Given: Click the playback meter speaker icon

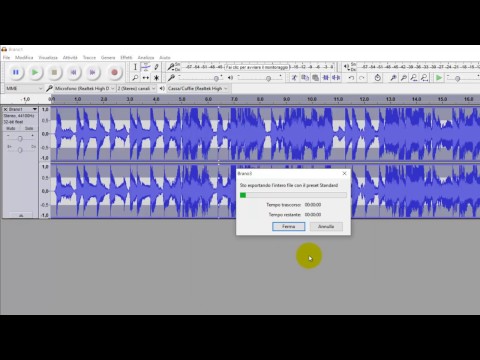Looking at the screenshot, I should pos(346,67).
